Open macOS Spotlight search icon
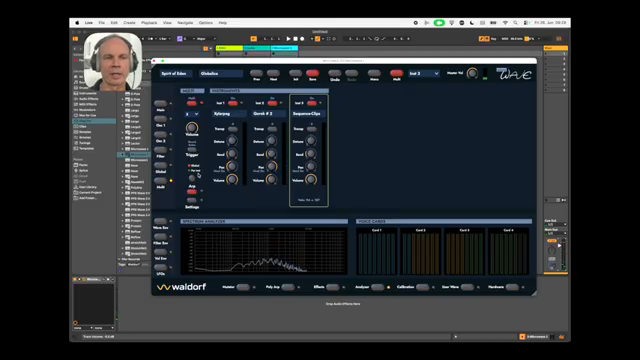The image size is (640, 360). coord(515,23)
